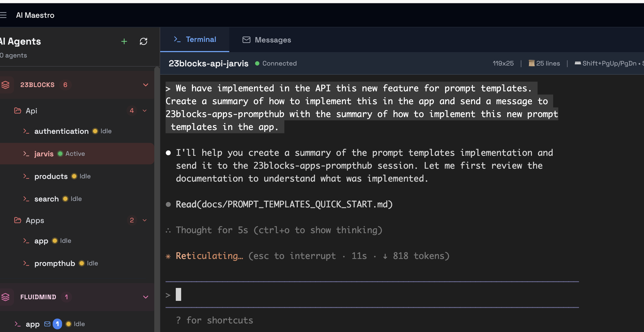Click the 23BLOCKS stack icon
Image resolution: width=644 pixels, height=332 pixels.
tap(6, 85)
